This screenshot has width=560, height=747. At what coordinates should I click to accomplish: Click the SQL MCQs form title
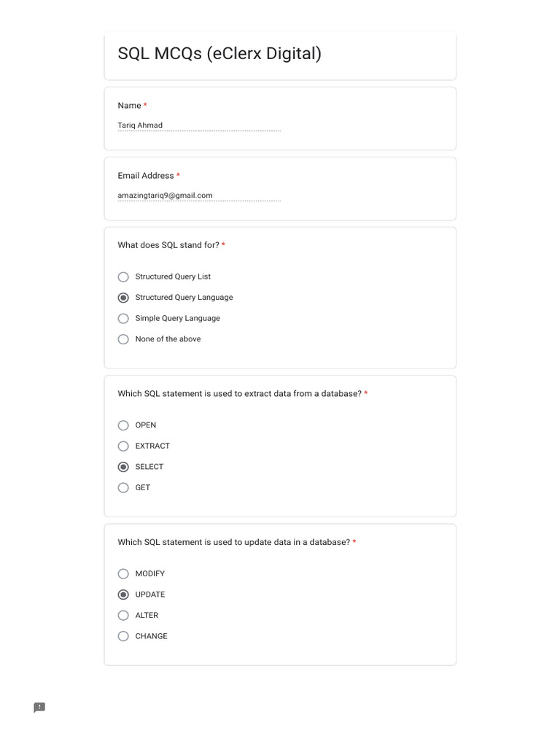(x=219, y=54)
